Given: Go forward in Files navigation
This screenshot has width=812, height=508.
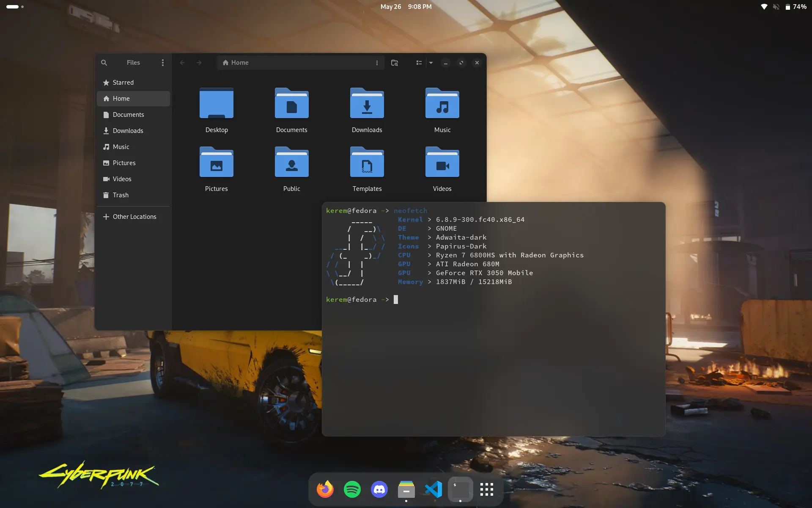Looking at the screenshot, I should pos(199,63).
